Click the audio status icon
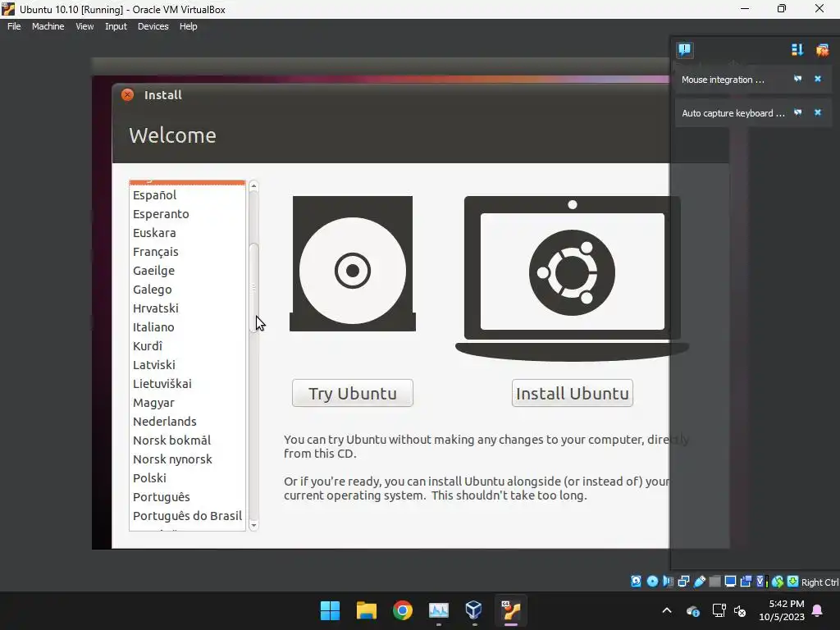The width and height of the screenshot is (840, 630). tap(668, 582)
